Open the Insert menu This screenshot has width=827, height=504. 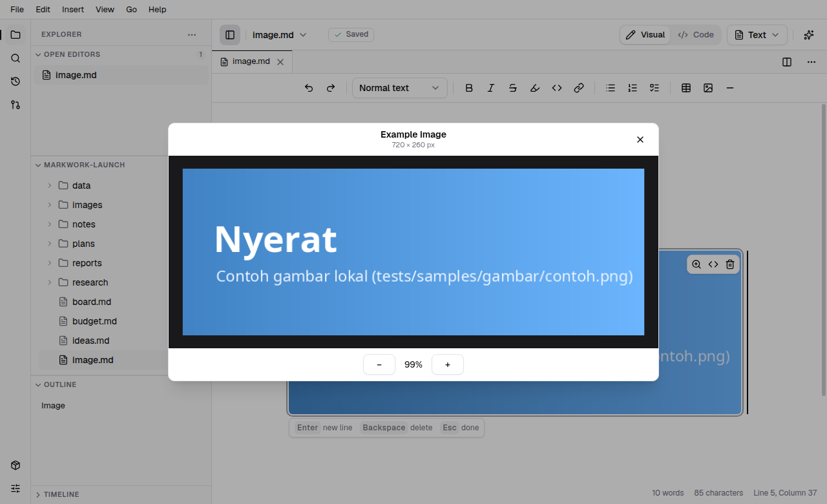click(73, 10)
